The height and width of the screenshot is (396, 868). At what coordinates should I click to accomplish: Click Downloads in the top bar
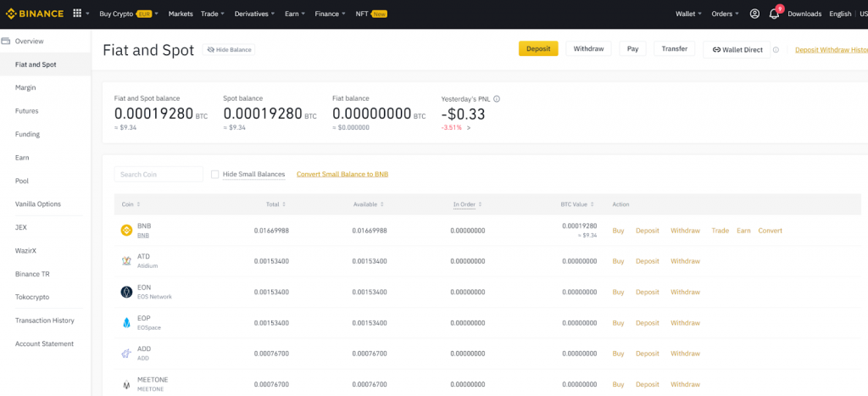click(804, 14)
